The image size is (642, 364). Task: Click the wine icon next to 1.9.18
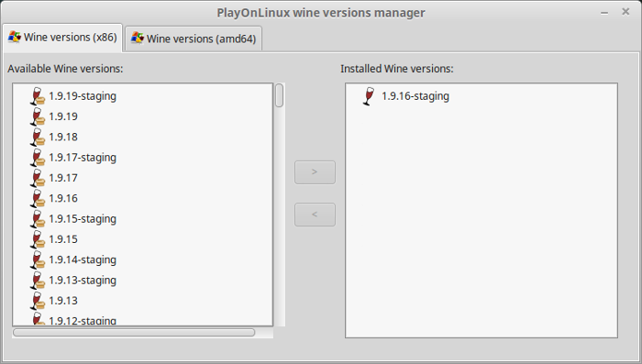(x=38, y=138)
